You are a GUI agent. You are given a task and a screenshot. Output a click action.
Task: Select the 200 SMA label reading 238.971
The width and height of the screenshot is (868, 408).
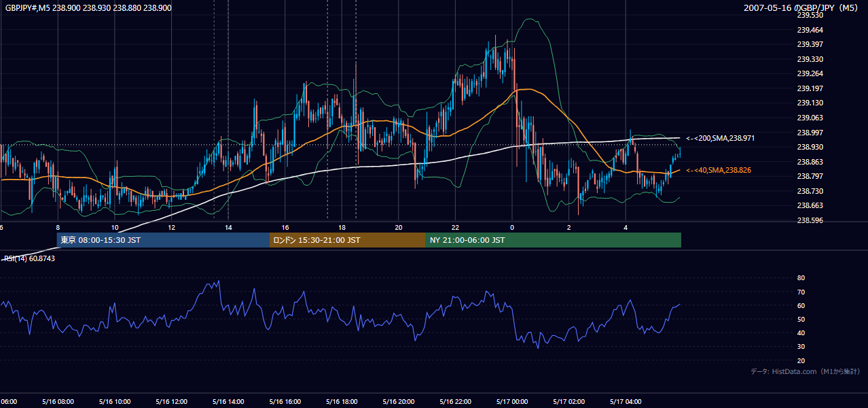click(x=721, y=138)
